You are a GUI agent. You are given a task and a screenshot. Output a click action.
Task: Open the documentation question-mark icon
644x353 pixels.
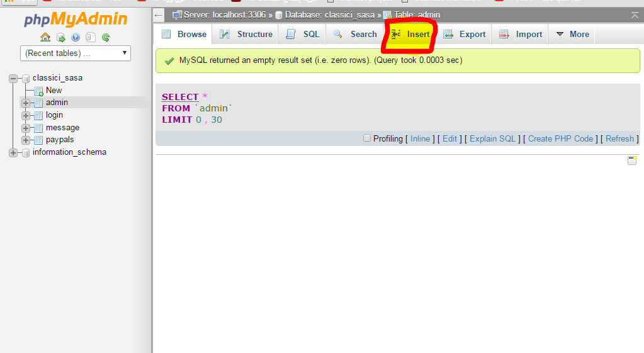pyautogui.click(x=76, y=37)
